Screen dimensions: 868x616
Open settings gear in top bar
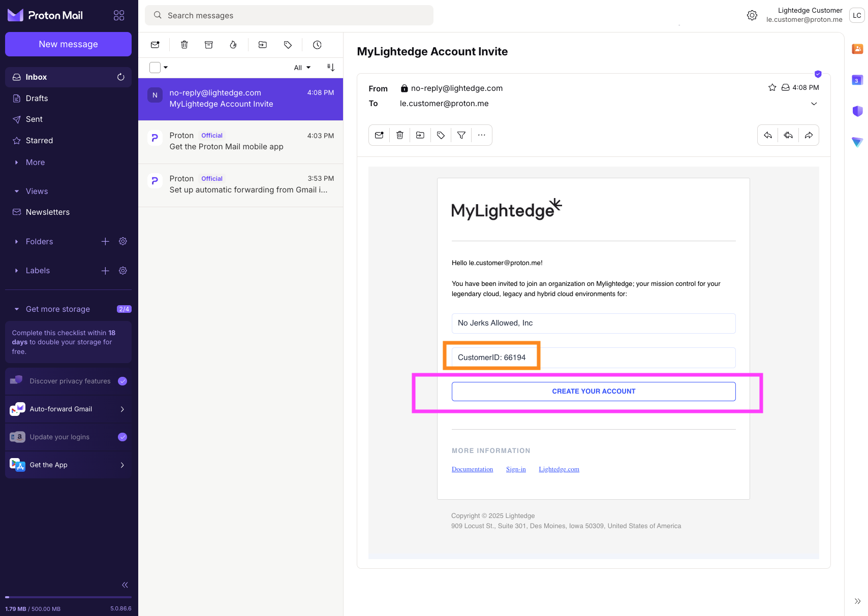[752, 15]
